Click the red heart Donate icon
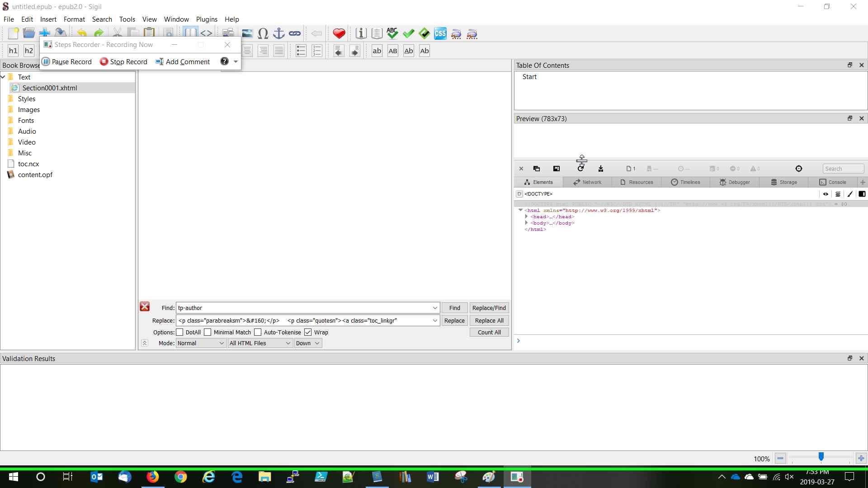This screenshot has width=868, height=488. (x=339, y=34)
